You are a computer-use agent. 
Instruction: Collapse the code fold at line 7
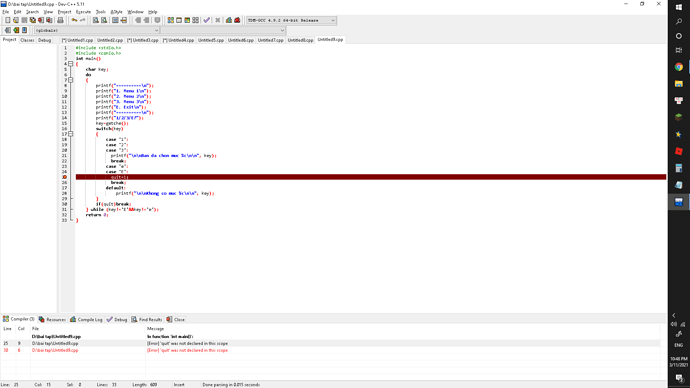pyautogui.click(x=70, y=80)
